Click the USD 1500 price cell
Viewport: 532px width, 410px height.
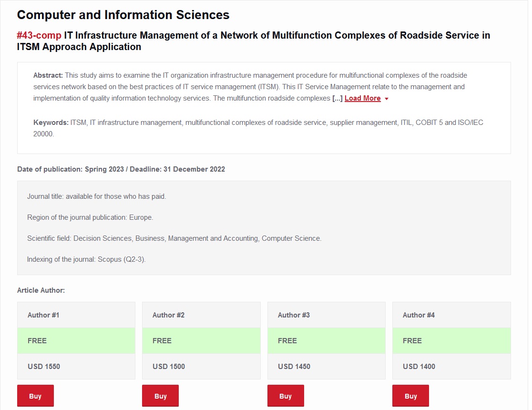coord(201,367)
